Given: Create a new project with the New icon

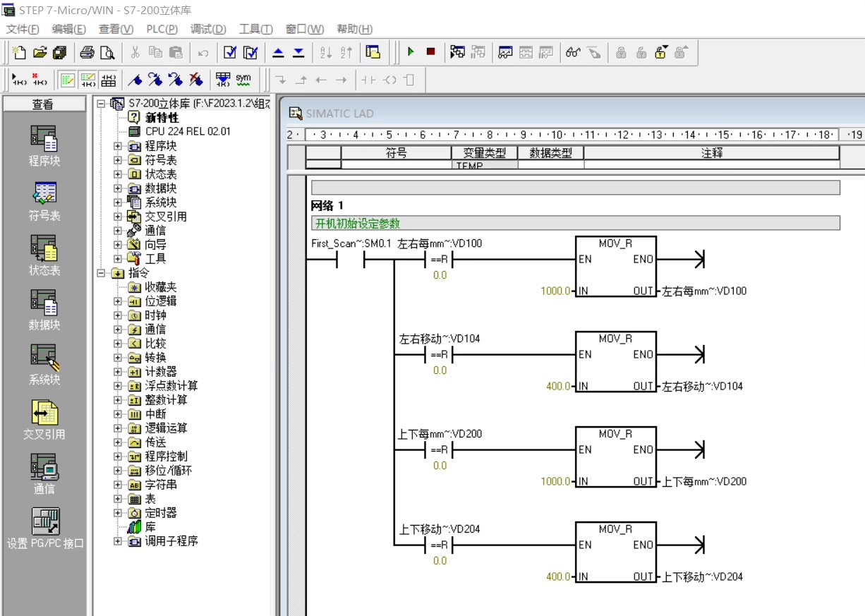Looking at the screenshot, I should tap(20, 52).
